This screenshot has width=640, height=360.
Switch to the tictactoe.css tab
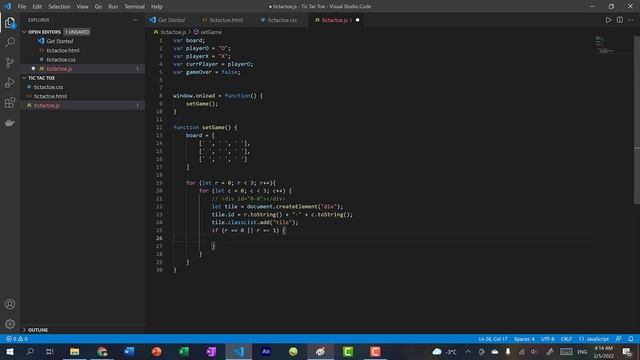(x=282, y=20)
